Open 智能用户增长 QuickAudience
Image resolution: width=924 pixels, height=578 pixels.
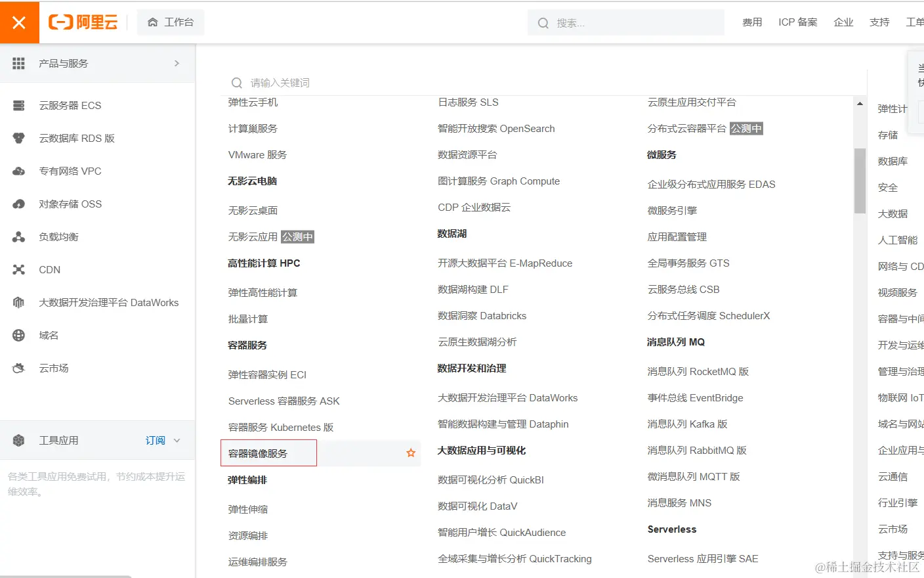(x=502, y=532)
